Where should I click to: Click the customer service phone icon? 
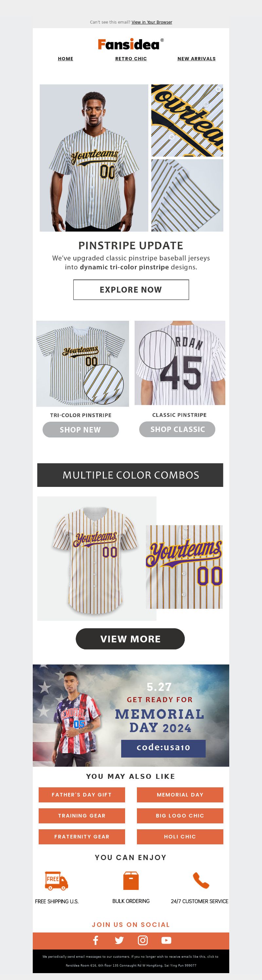tap(201, 880)
